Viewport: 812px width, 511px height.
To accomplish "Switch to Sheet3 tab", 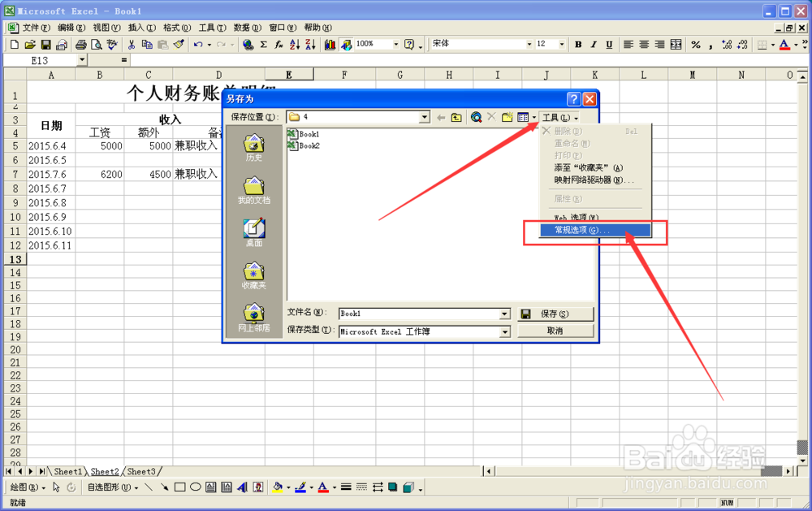I will pyautogui.click(x=140, y=472).
